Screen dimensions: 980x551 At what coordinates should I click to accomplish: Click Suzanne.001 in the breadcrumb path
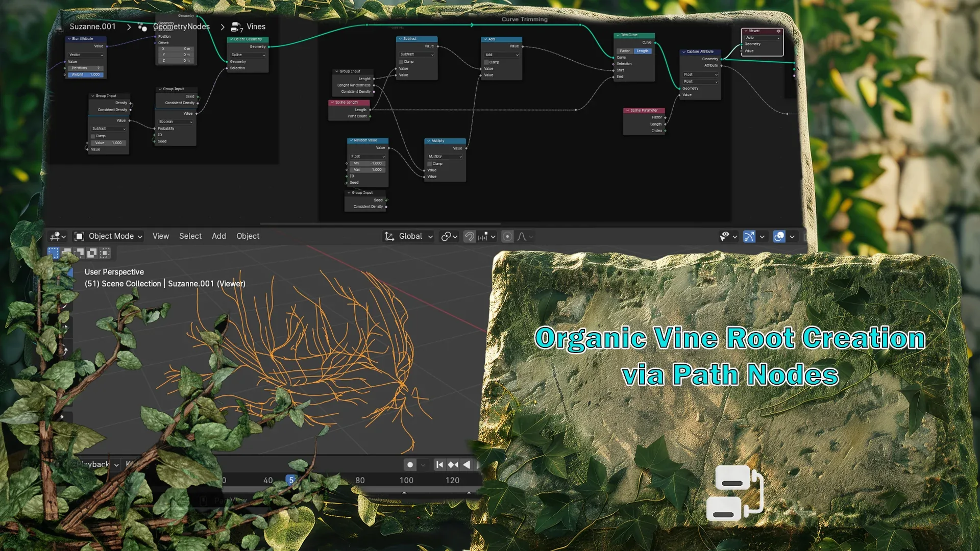pyautogui.click(x=93, y=27)
